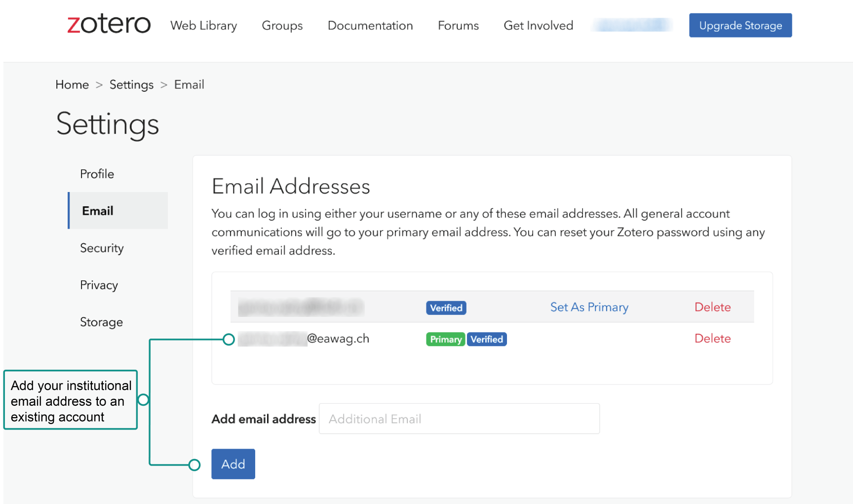Open the blurred username account menu
This screenshot has height=504, width=853.
pyautogui.click(x=632, y=25)
